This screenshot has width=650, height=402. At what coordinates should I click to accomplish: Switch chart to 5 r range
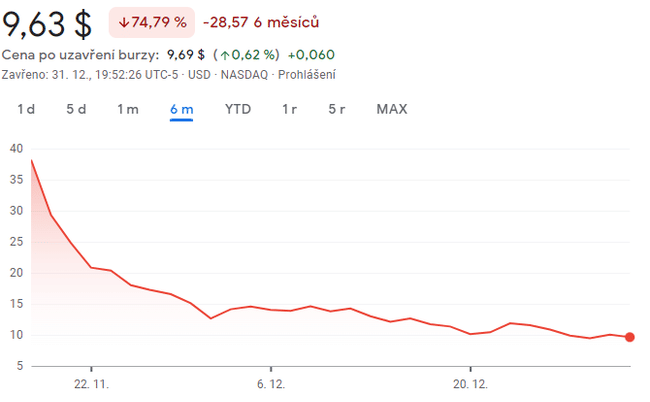[337, 109]
